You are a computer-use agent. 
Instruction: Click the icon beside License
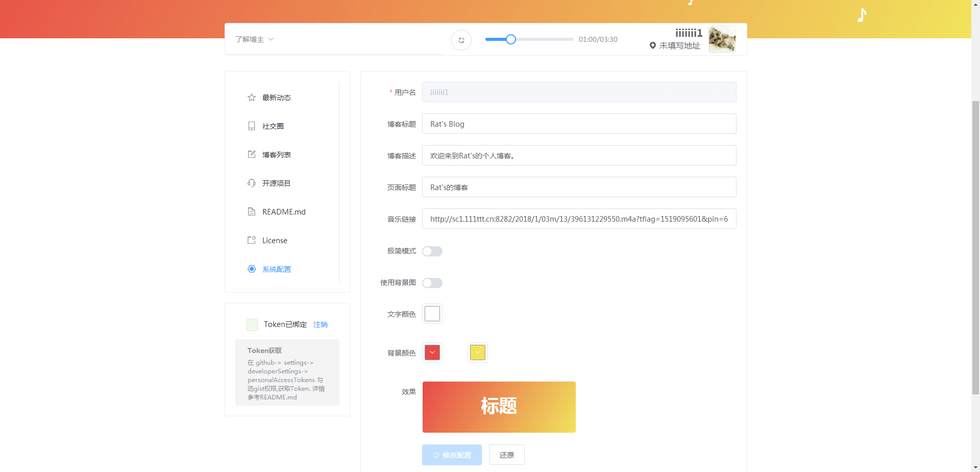pos(252,240)
